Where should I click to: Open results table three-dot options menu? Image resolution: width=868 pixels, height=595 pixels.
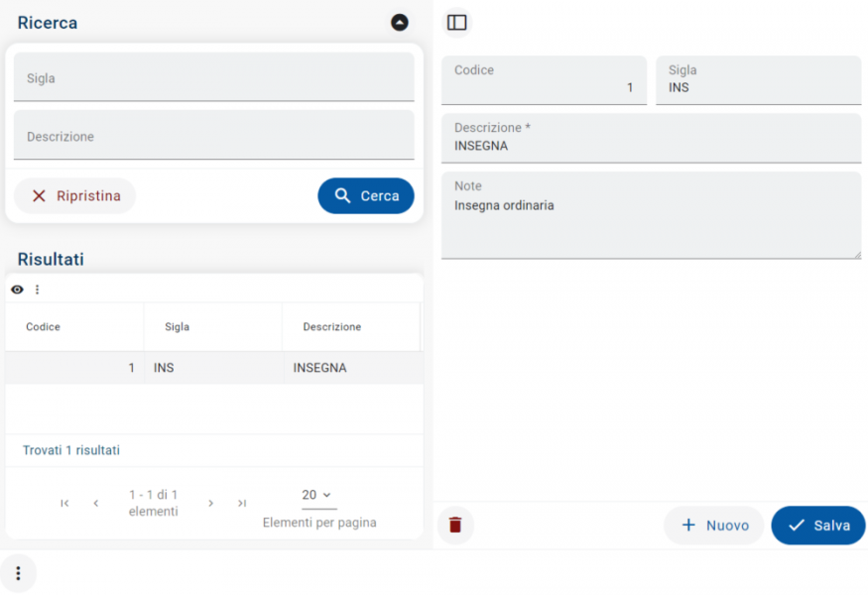click(38, 290)
